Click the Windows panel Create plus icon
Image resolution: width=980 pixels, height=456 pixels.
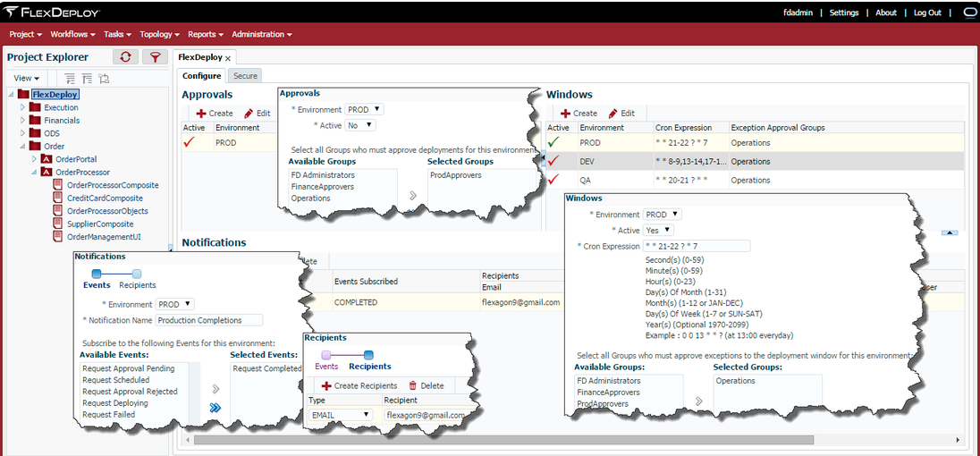coord(565,114)
